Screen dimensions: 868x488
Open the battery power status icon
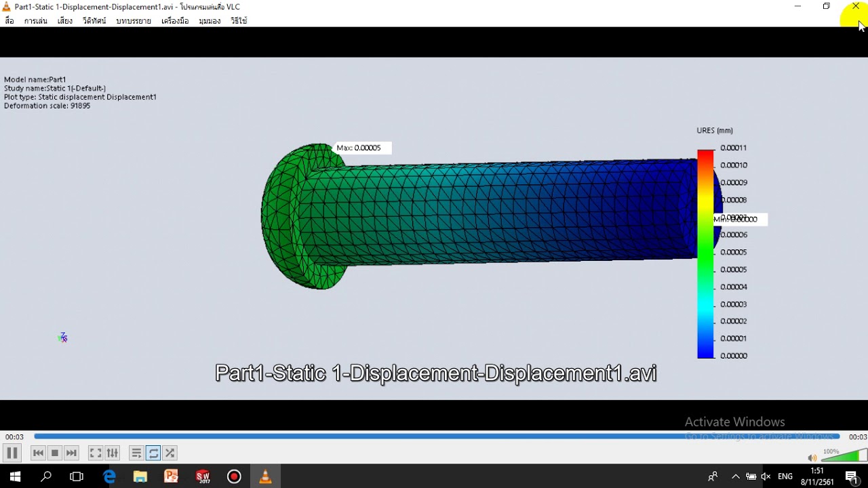coord(751,476)
